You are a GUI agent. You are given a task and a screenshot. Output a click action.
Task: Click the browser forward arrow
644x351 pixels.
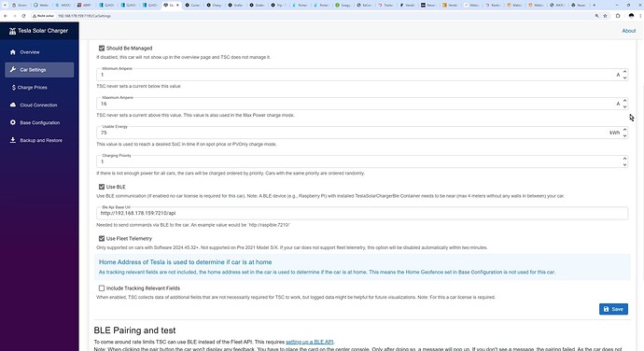(x=14, y=16)
